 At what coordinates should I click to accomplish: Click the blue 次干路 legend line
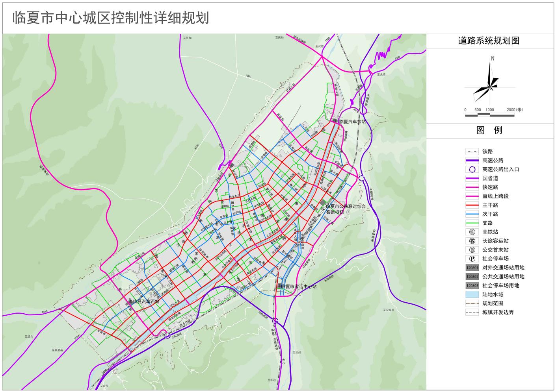(x=472, y=214)
